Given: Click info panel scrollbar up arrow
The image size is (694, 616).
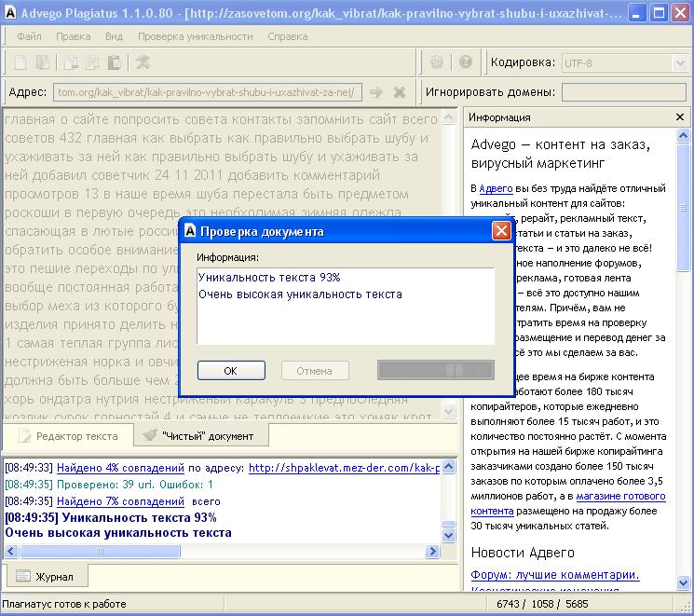Looking at the screenshot, I should tap(684, 135).
